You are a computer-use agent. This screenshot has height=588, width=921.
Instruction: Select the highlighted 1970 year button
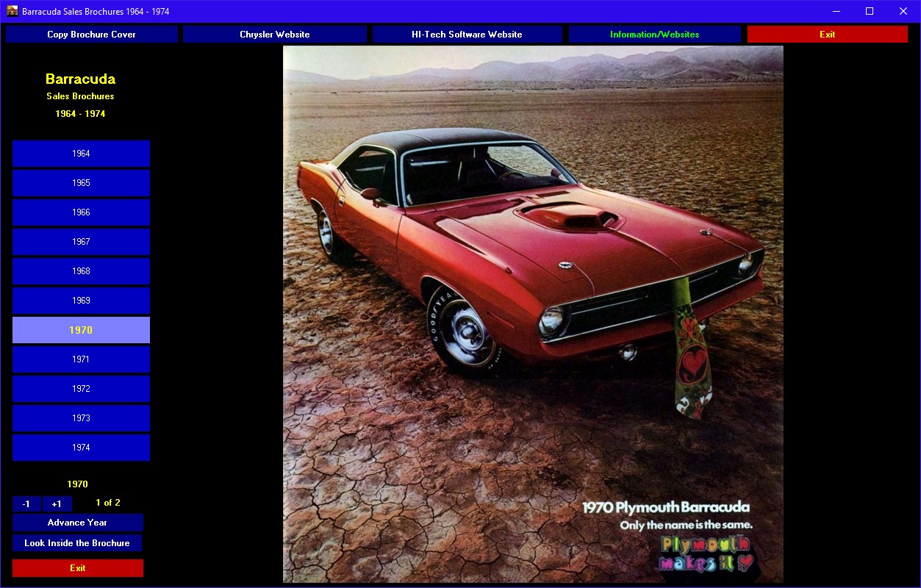pos(81,330)
